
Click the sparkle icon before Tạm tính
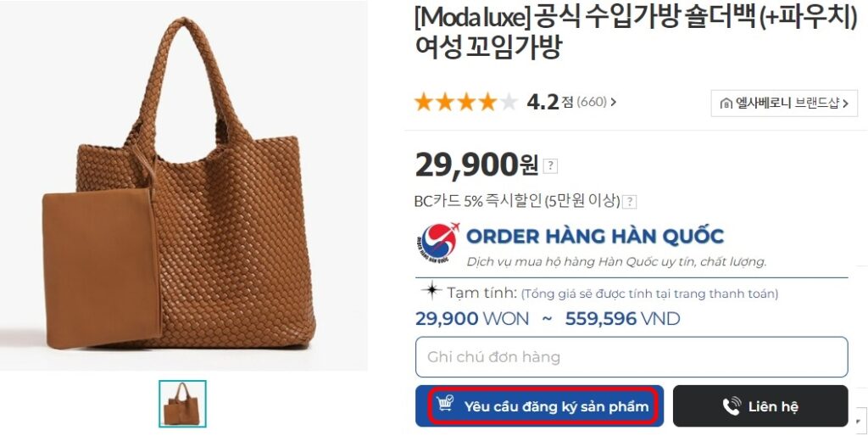point(431,291)
